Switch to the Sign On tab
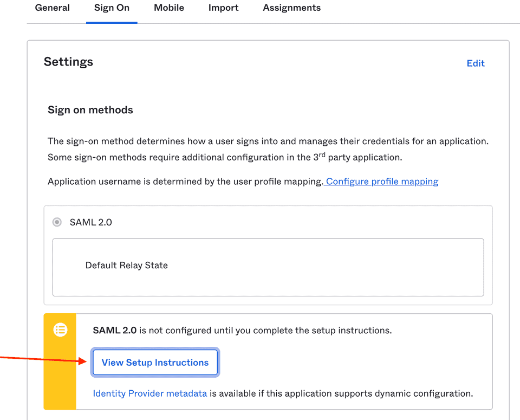The image size is (520, 420). click(x=112, y=8)
